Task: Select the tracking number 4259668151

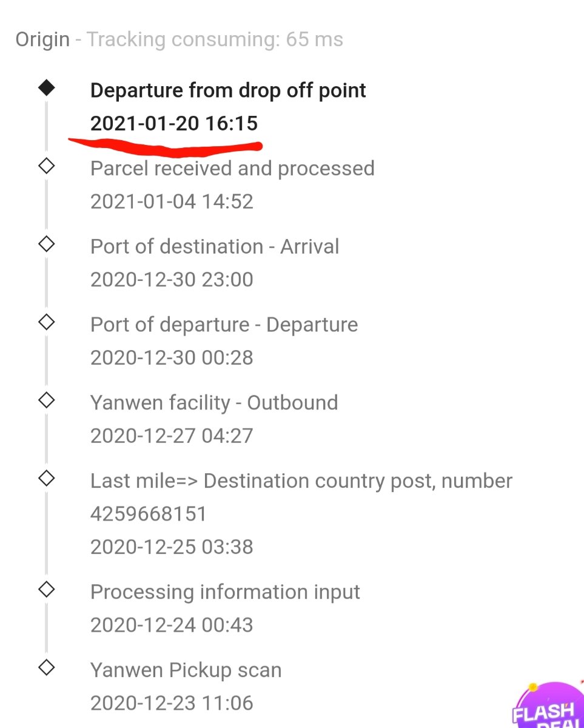Action: [149, 514]
